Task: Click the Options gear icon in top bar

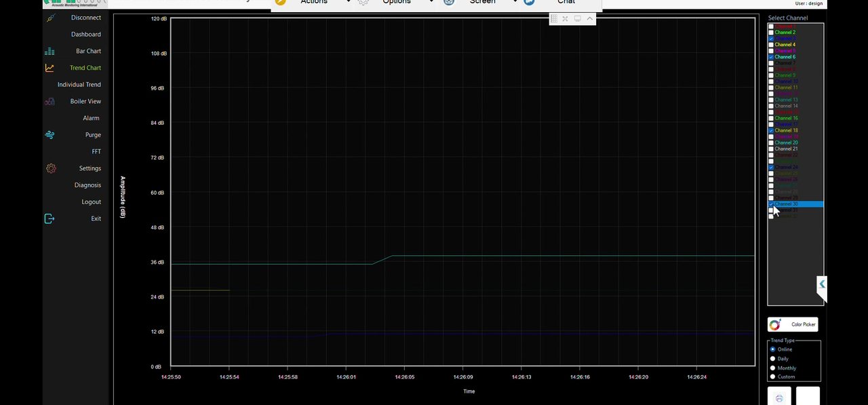Action: [x=363, y=2]
